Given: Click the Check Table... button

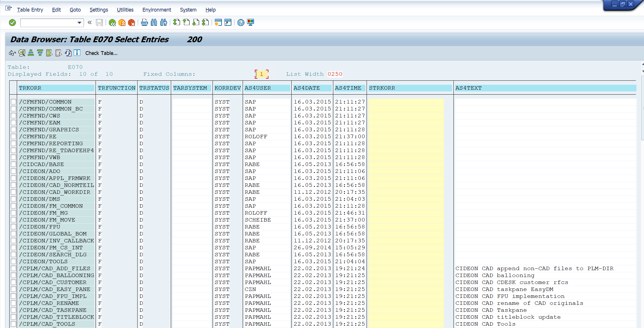Looking at the screenshot, I should pyautogui.click(x=101, y=53).
